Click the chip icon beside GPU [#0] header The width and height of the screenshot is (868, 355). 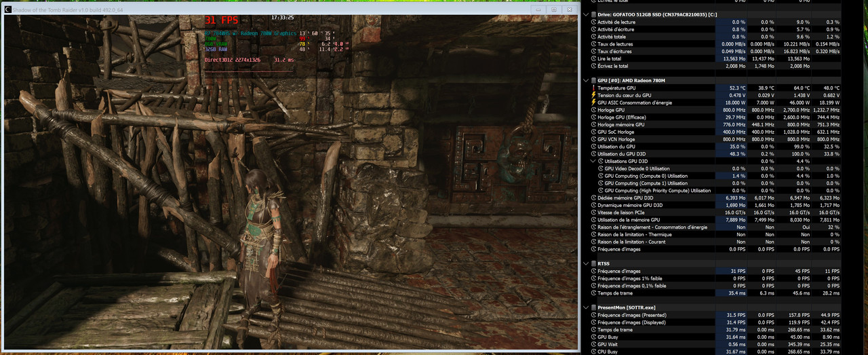[594, 81]
